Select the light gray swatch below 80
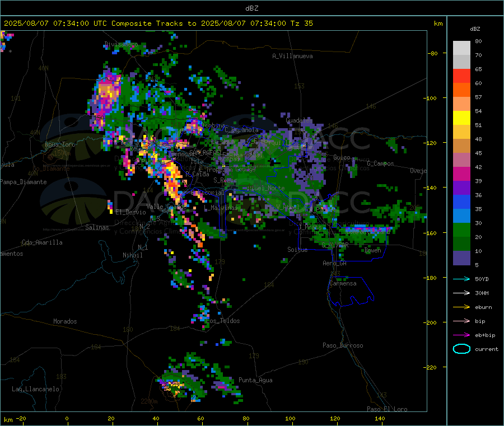 [x=461, y=48]
